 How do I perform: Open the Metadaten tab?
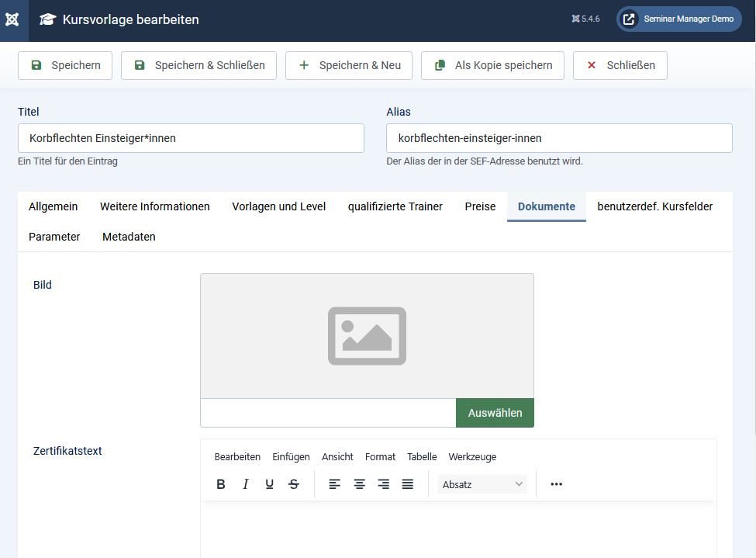129,237
